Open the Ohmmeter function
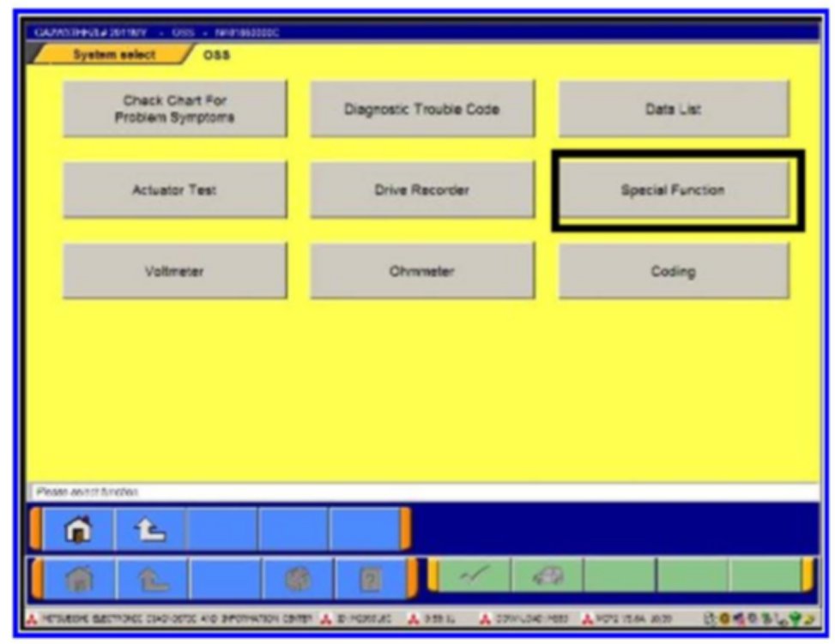Viewport: 835px width, 644px height. click(x=421, y=272)
